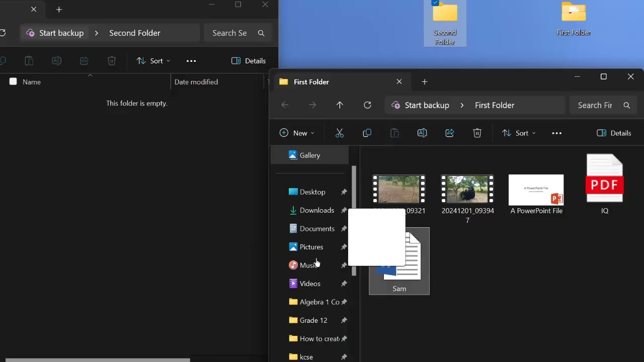
Task: Click Share icon in Second Folder toolbar
Action: click(x=84, y=61)
